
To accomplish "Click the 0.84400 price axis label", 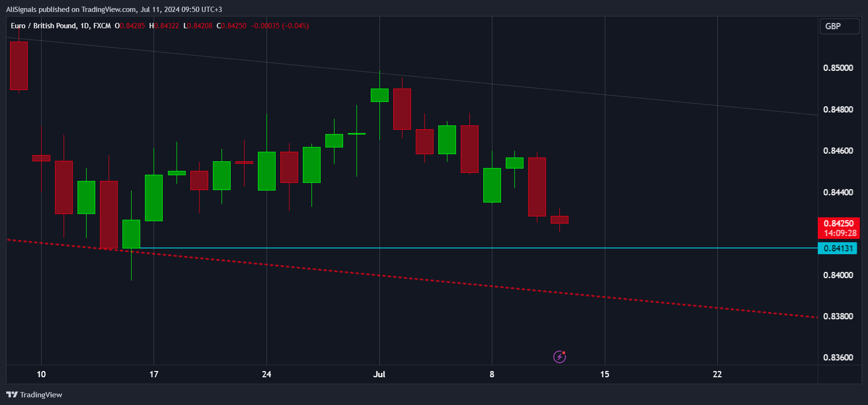I will [838, 192].
